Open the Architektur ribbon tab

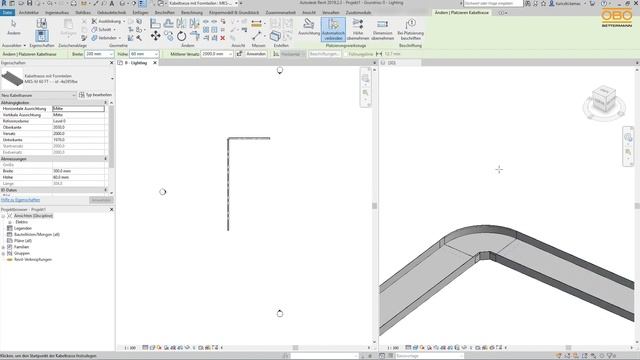click(29, 13)
